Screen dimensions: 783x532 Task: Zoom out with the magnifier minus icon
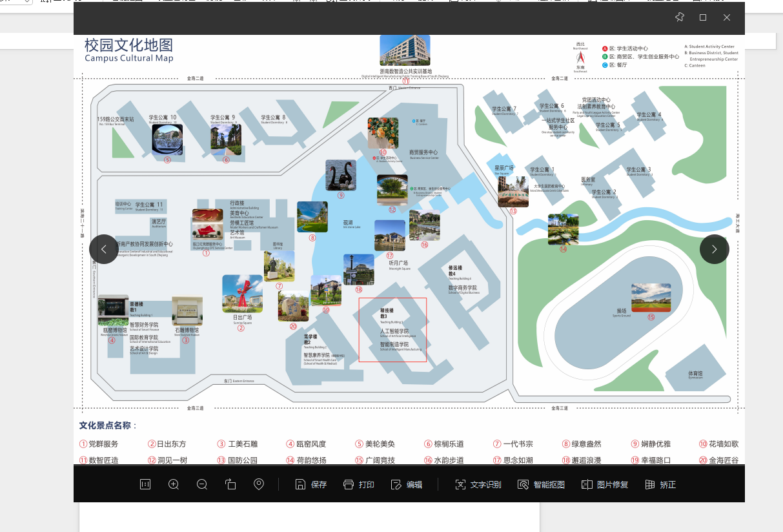pos(202,484)
